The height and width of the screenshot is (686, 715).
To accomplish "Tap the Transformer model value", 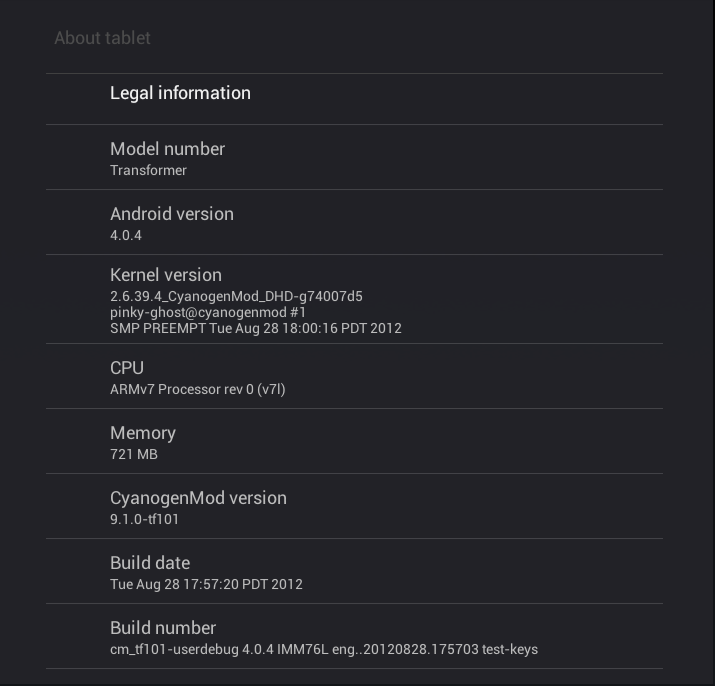I will [x=148, y=170].
